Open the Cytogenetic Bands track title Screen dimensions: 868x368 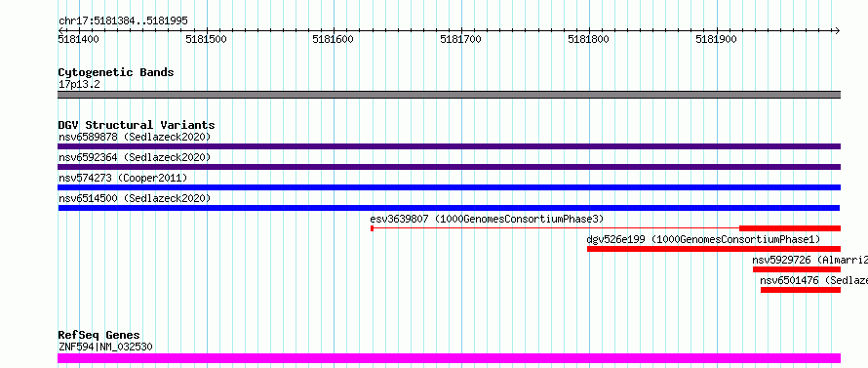(116, 72)
